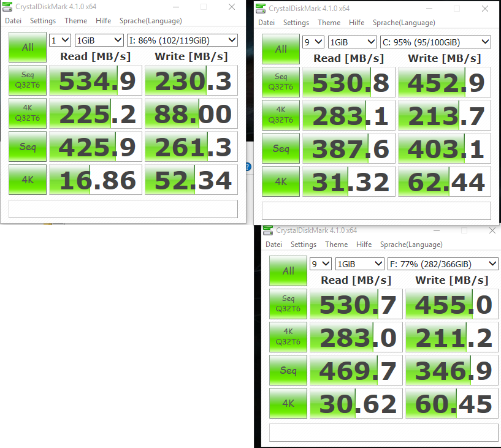Open Hilfe menu in F: drive window
Image resolution: width=501 pixels, height=448 pixels.
(x=364, y=245)
